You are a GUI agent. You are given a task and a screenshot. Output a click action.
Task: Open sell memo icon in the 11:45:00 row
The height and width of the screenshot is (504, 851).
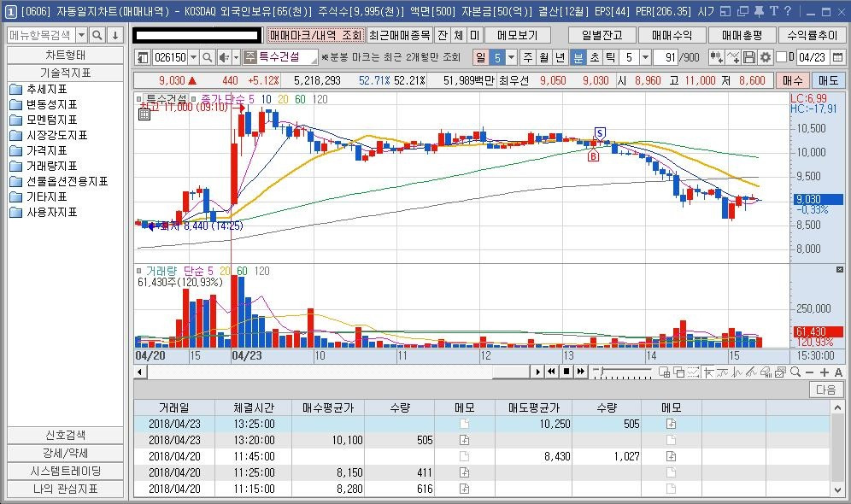tap(672, 456)
